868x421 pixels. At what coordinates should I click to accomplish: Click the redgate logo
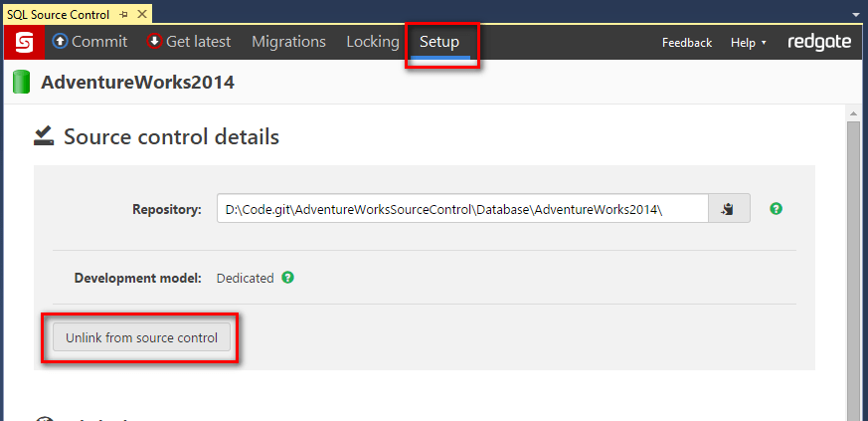(820, 42)
